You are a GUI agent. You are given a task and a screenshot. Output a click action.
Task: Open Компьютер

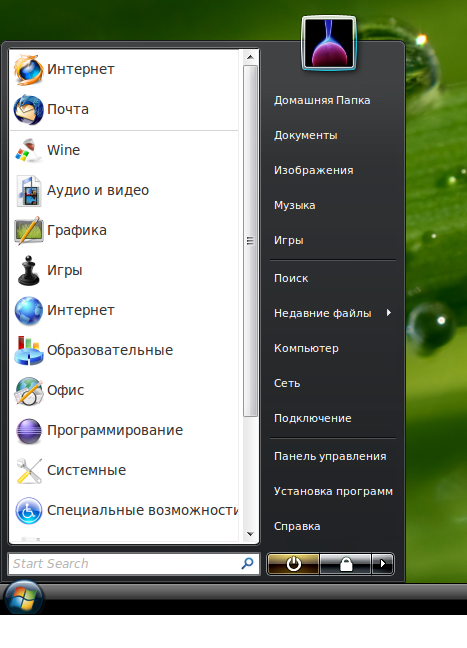(306, 348)
